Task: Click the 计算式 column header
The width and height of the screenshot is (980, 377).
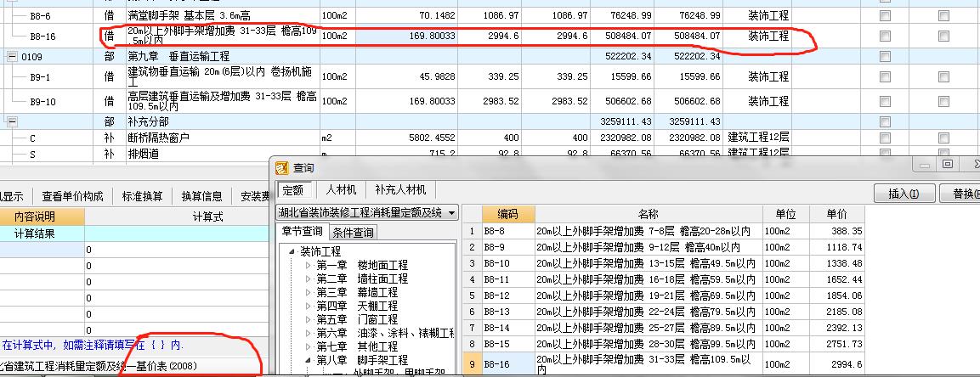Action: tap(208, 217)
